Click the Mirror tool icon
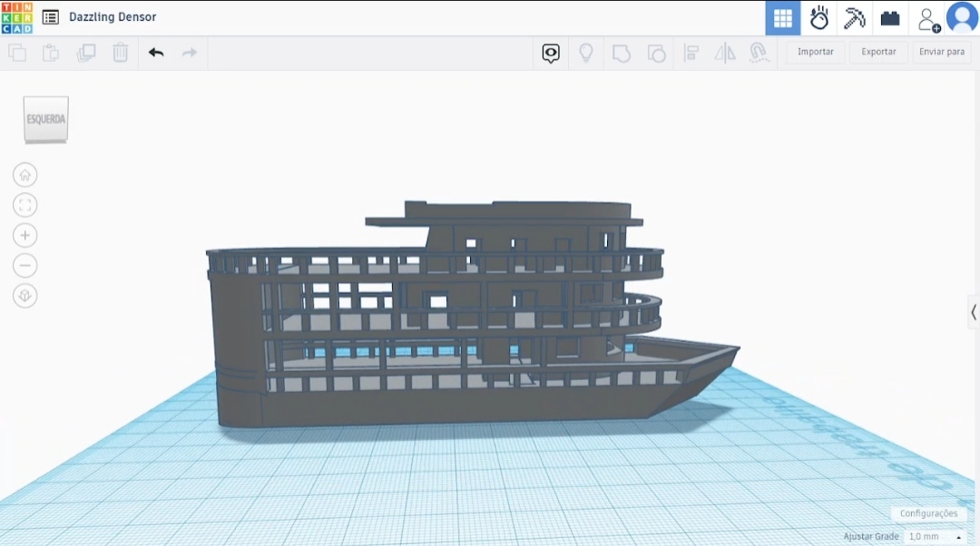 coord(725,54)
